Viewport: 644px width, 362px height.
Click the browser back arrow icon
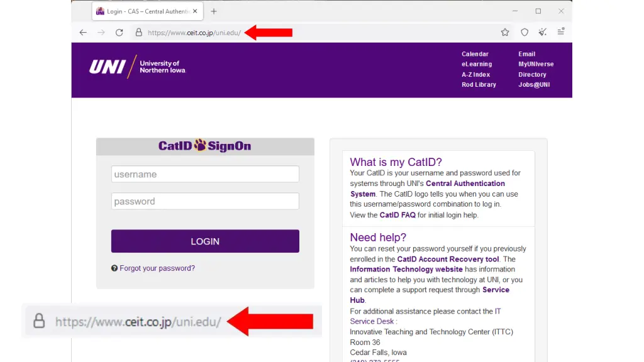pos(83,33)
